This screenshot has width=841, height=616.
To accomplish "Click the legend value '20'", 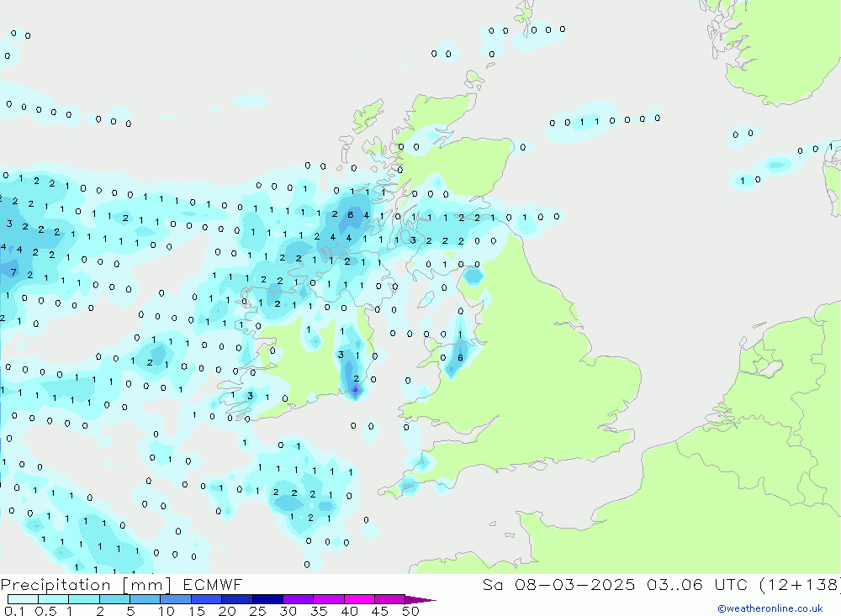I will pos(227,611).
